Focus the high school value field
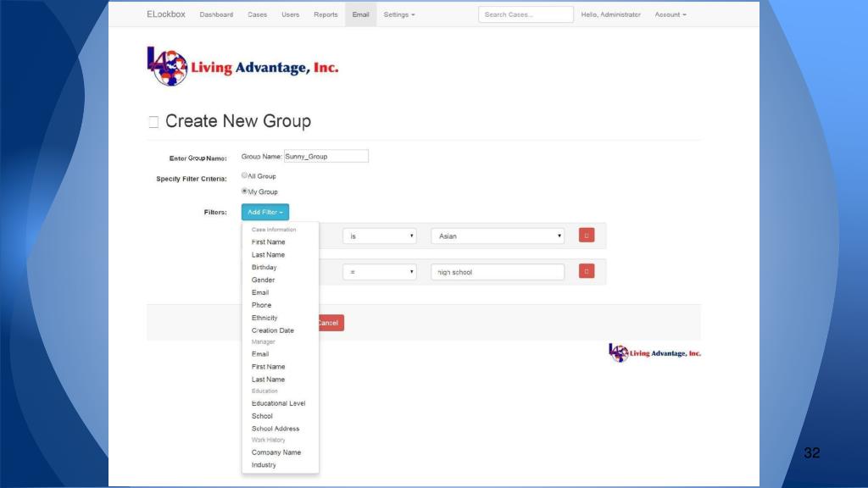 497,272
